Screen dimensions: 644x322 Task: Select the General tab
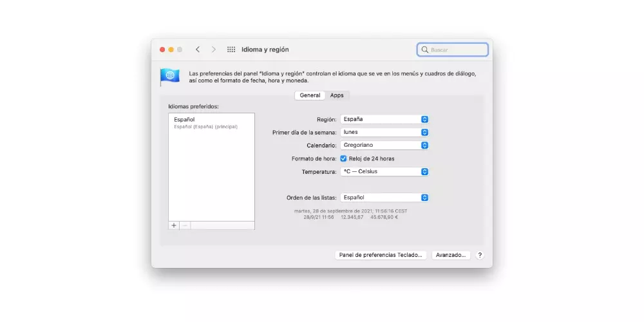tap(310, 95)
